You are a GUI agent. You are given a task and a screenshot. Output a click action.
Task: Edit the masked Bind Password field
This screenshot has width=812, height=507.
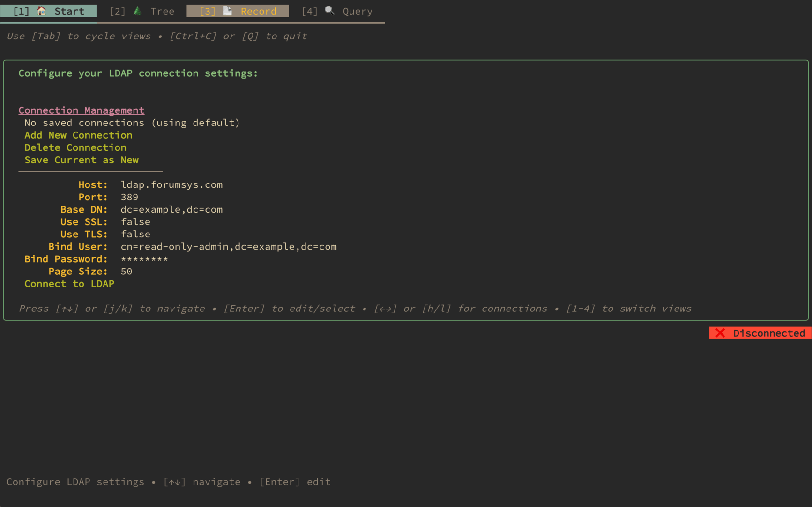point(144,259)
